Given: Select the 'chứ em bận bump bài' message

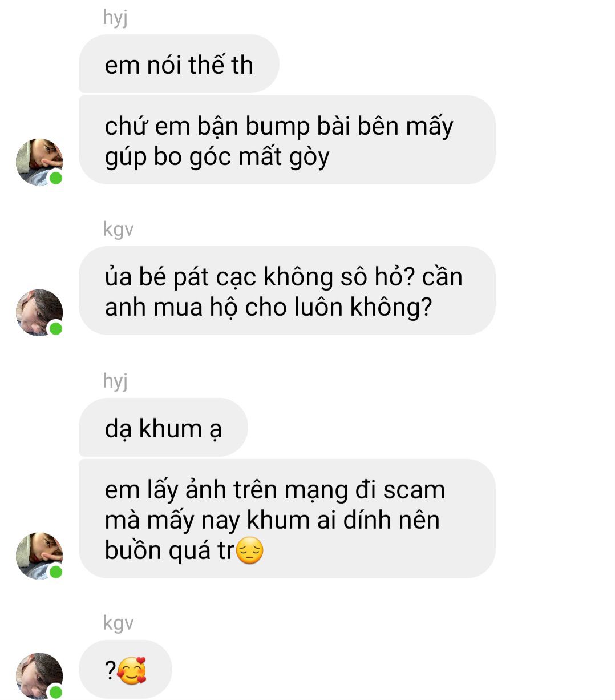Looking at the screenshot, I should [x=287, y=140].
